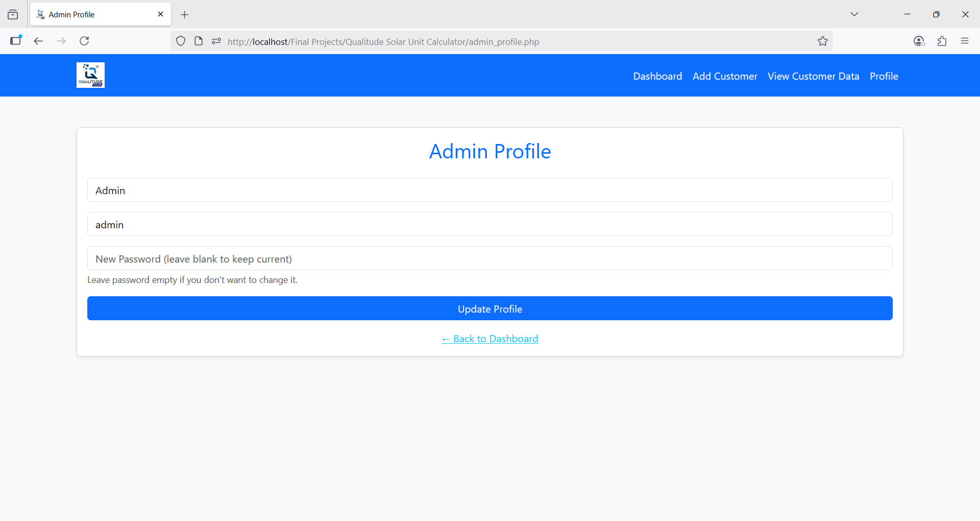Go to Add Customer page

click(725, 76)
